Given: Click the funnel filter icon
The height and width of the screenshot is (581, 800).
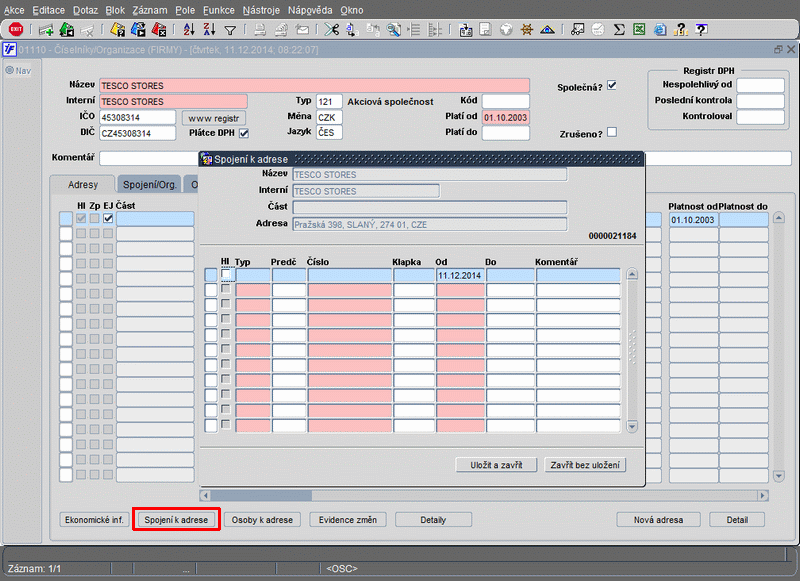Looking at the screenshot, I should point(230,31).
